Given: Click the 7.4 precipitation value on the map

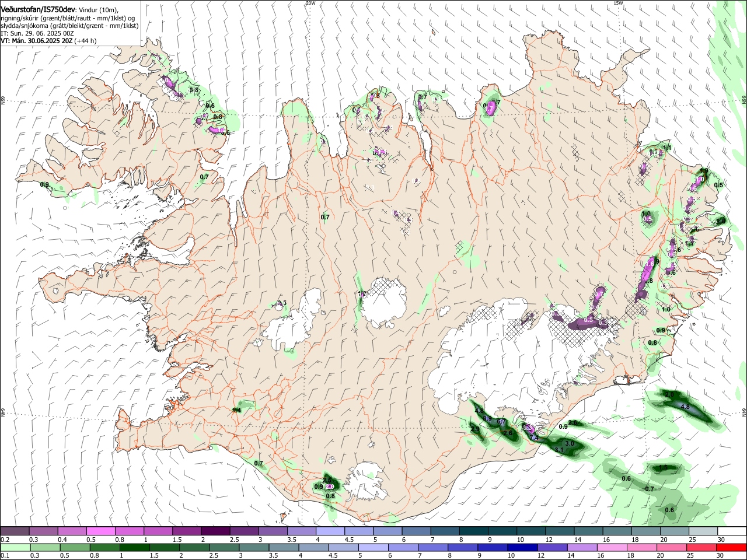Looking at the screenshot, I should click(x=533, y=437).
